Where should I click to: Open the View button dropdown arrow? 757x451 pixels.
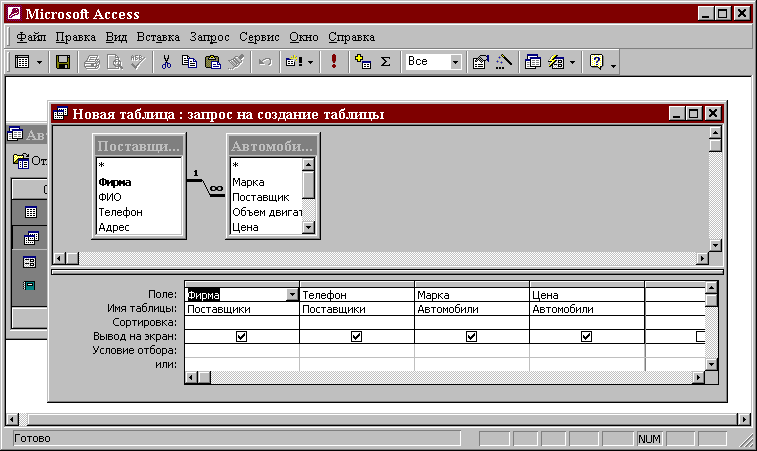(x=40, y=62)
